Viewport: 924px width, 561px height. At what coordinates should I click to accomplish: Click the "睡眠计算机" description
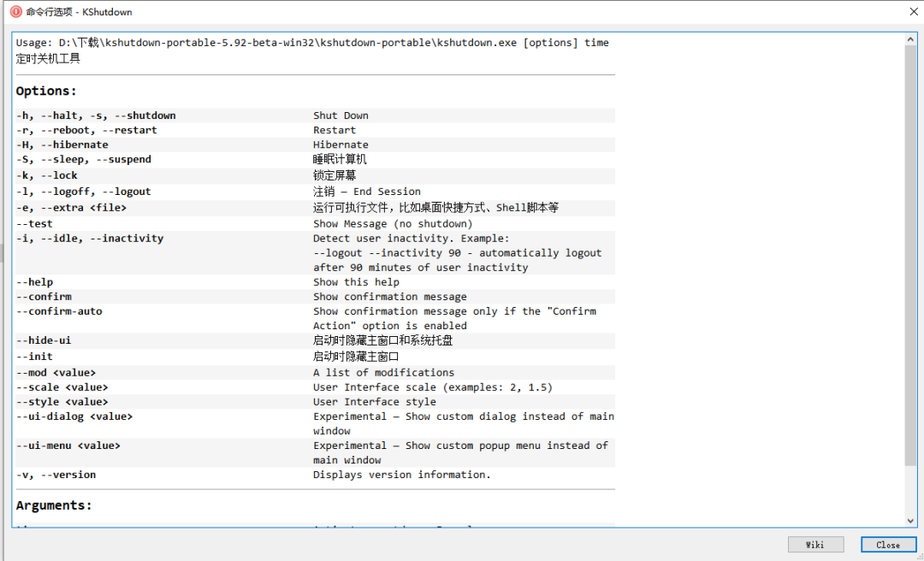coord(340,160)
